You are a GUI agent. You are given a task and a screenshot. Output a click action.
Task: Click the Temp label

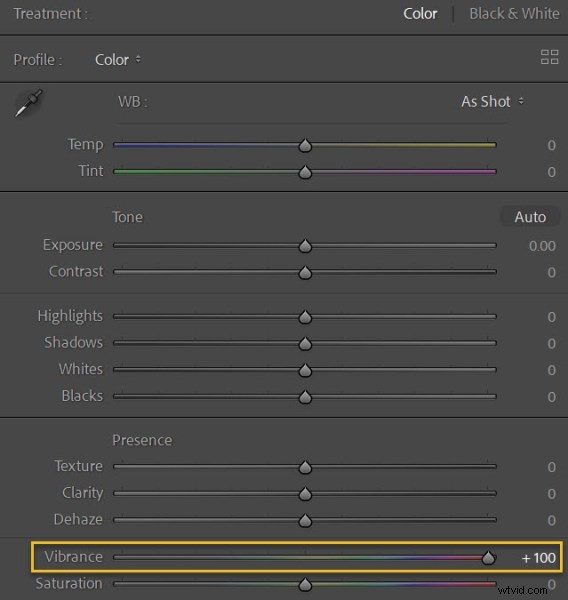[x=85, y=144]
